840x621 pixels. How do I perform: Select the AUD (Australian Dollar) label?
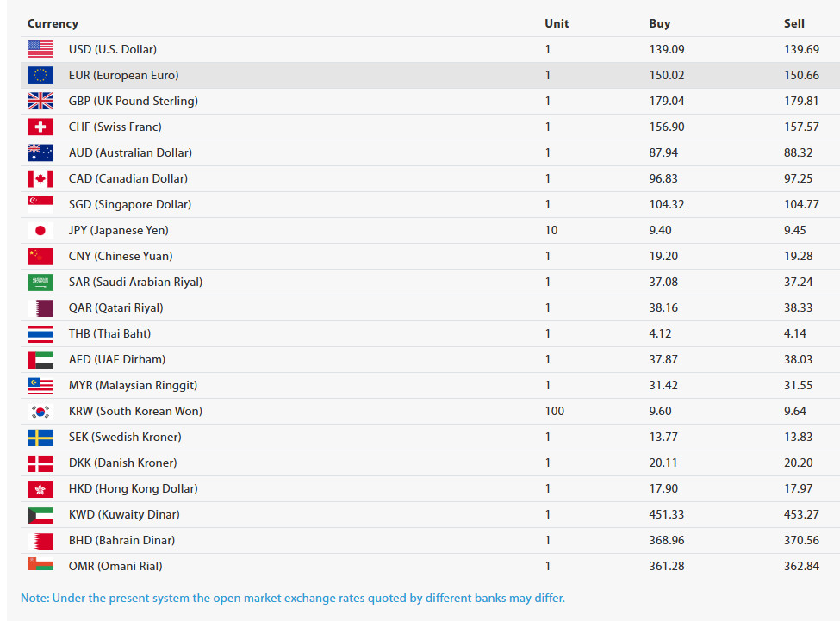(130, 152)
